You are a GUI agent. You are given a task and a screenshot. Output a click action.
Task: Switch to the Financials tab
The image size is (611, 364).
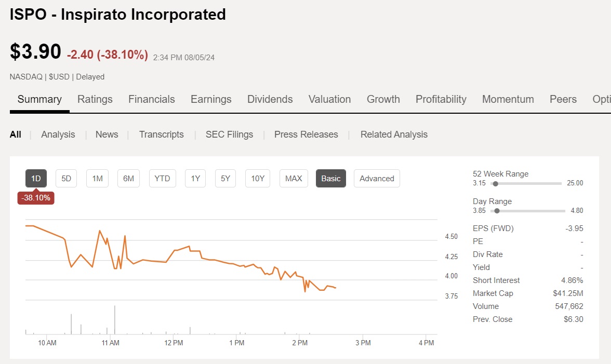[151, 99]
